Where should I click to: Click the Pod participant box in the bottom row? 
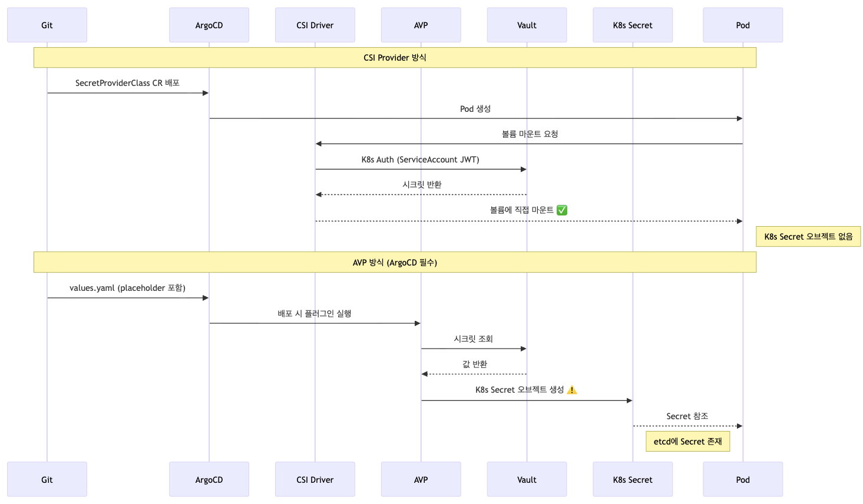pos(743,479)
